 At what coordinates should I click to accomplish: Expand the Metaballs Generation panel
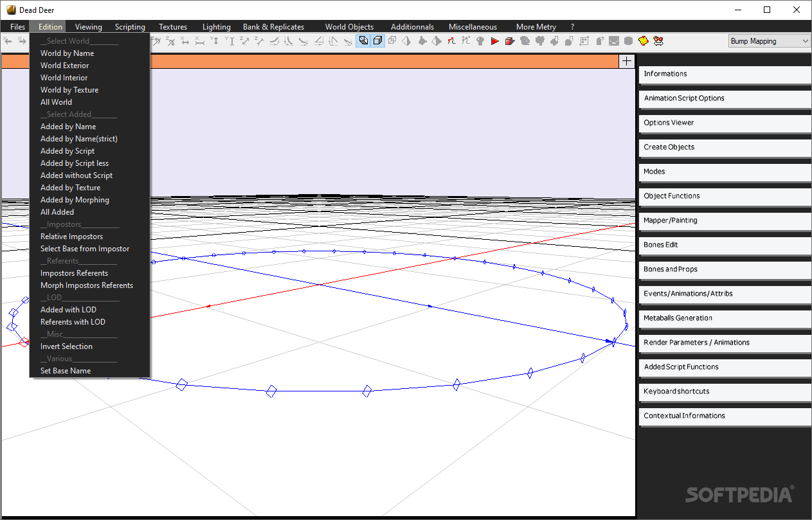click(725, 318)
